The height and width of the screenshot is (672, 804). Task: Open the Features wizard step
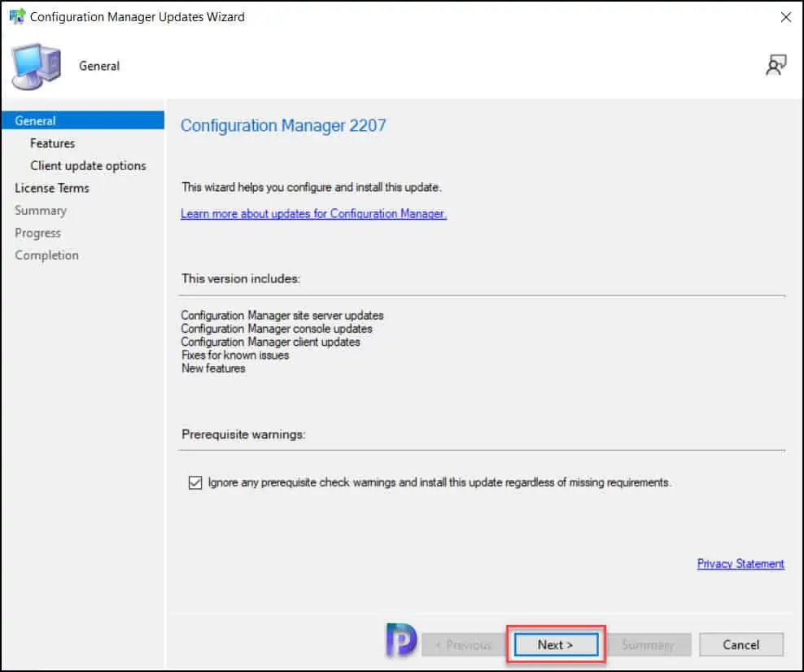pos(52,143)
